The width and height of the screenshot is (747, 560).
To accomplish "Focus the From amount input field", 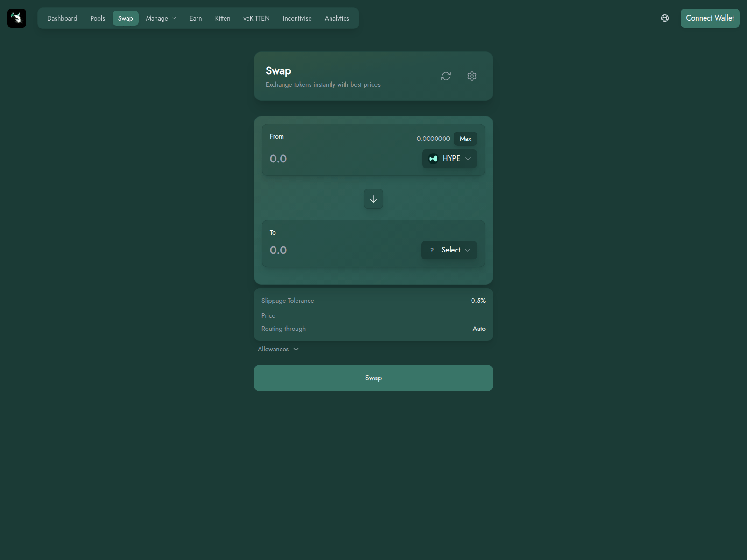I will (343, 159).
